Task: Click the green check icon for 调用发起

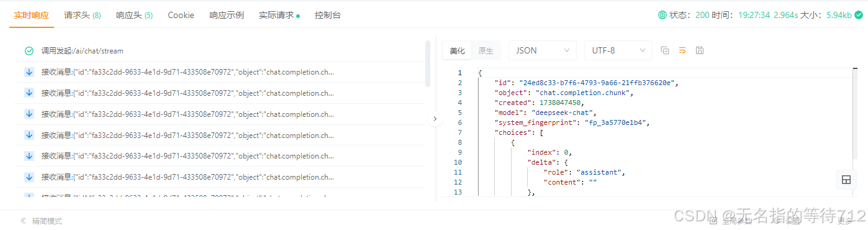Action: coord(29,51)
